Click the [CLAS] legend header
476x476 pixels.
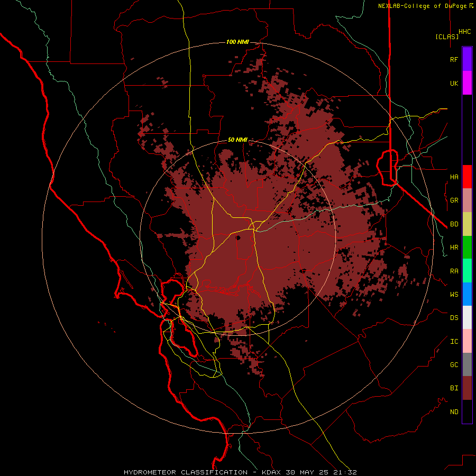(x=447, y=36)
